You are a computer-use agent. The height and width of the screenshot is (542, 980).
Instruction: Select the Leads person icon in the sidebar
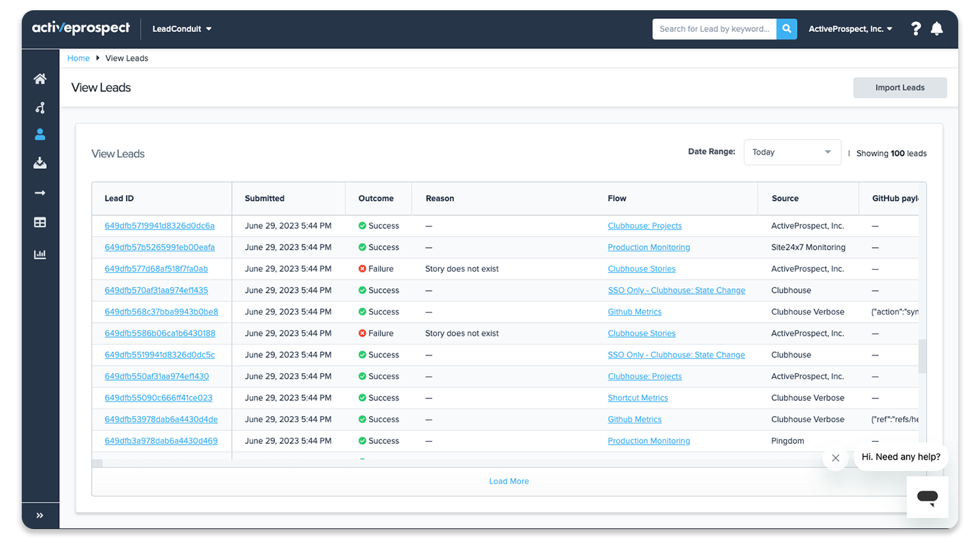click(40, 134)
